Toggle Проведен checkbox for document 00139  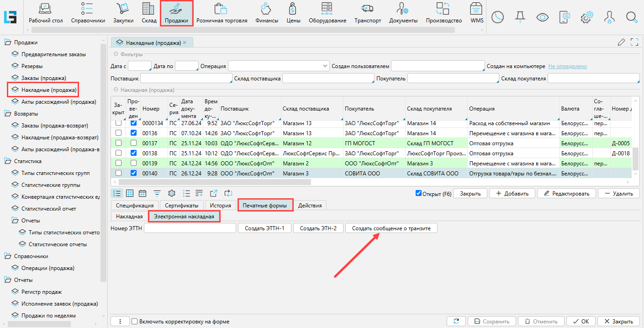(x=134, y=163)
